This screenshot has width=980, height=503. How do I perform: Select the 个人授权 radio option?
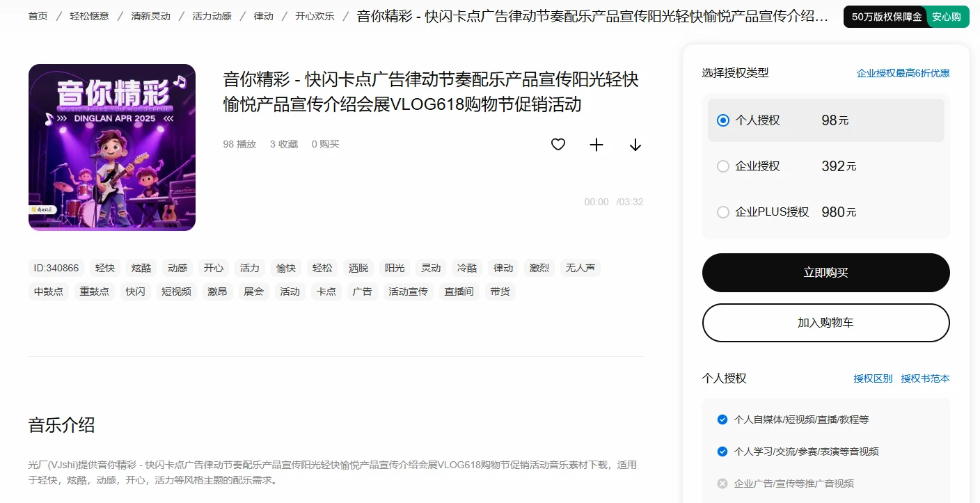pos(723,120)
